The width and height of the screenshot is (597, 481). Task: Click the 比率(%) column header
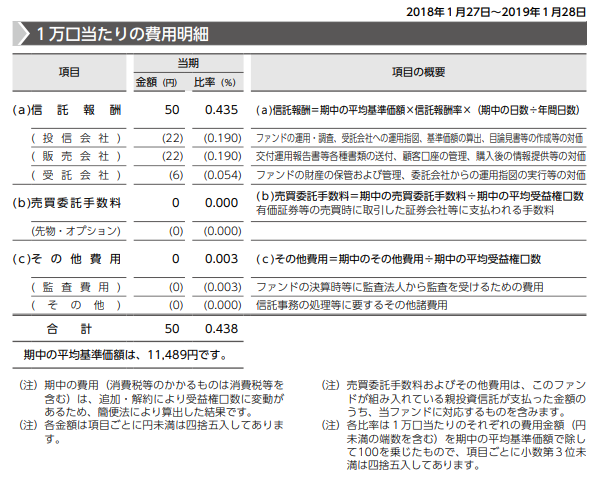215,82
